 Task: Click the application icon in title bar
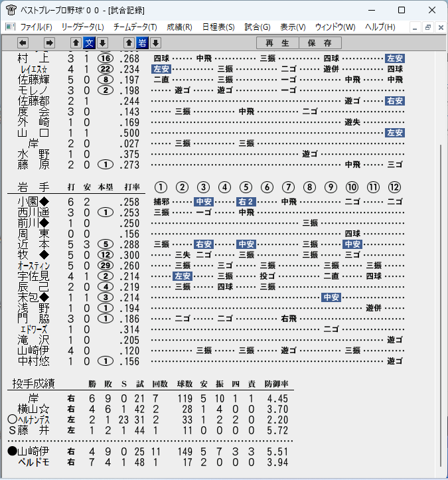click(11, 10)
